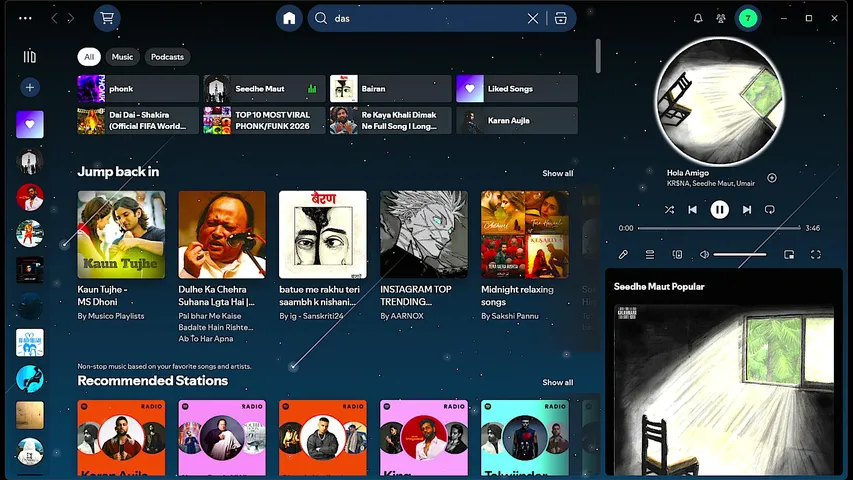The height and width of the screenshot is (480, 853).
Task: Click the song progress bar
Action: (x=719, y=228)
